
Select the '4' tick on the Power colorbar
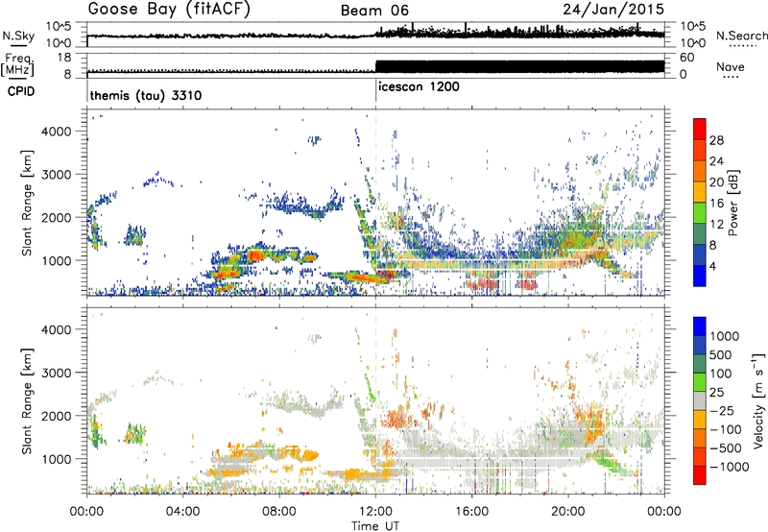click(x=712, y=267)
